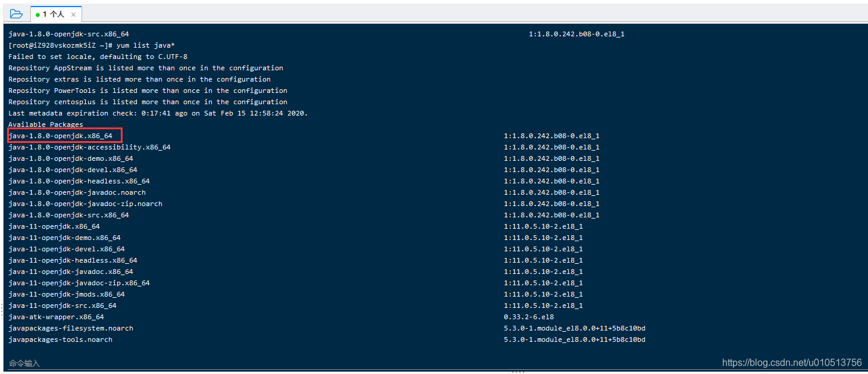The image size is (868, 374).
Task: Select java-11-openjdk-jmods.x86_64 package name
Action: pyautogui.click(x=67, y=294)
